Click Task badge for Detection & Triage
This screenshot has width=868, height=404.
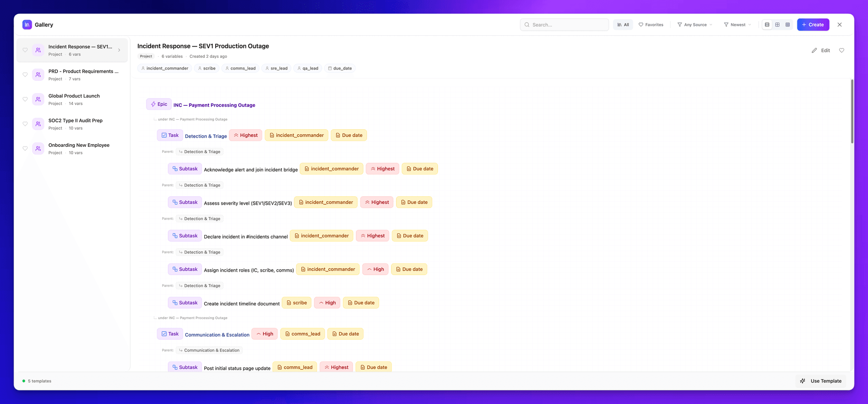170,135
